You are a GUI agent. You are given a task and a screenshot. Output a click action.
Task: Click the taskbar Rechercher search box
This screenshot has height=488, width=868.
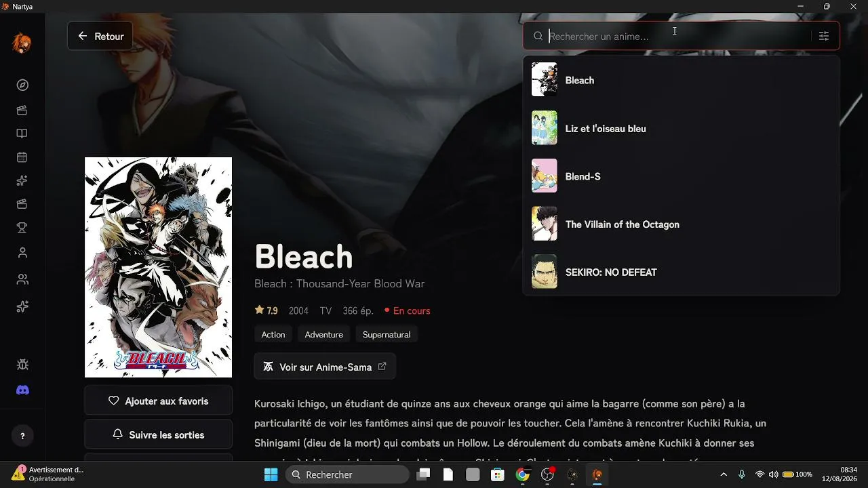click(x=347, y=474)
